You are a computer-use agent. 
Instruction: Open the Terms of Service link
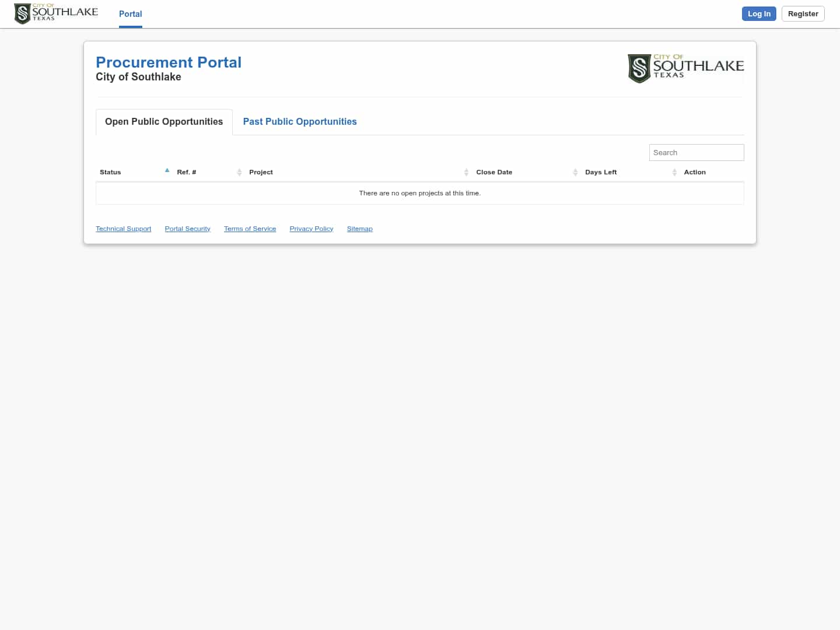coord(250,229)
